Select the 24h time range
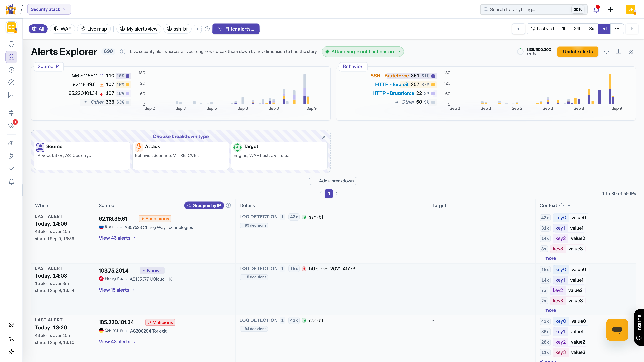Viewport: 644px width, 362px height. pos(577,29)
